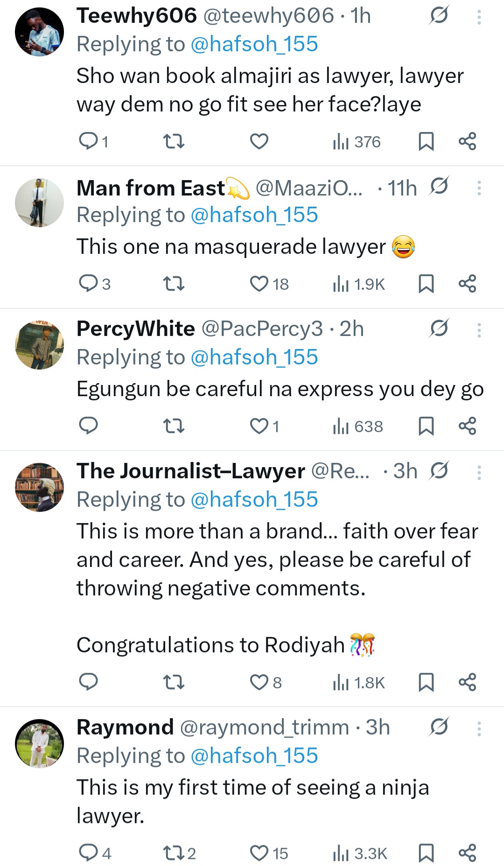Share Raymond's reply
Image resolution: width=504 pixels, height=866 pixels.
pyautogui.click(x=467, y=853)
